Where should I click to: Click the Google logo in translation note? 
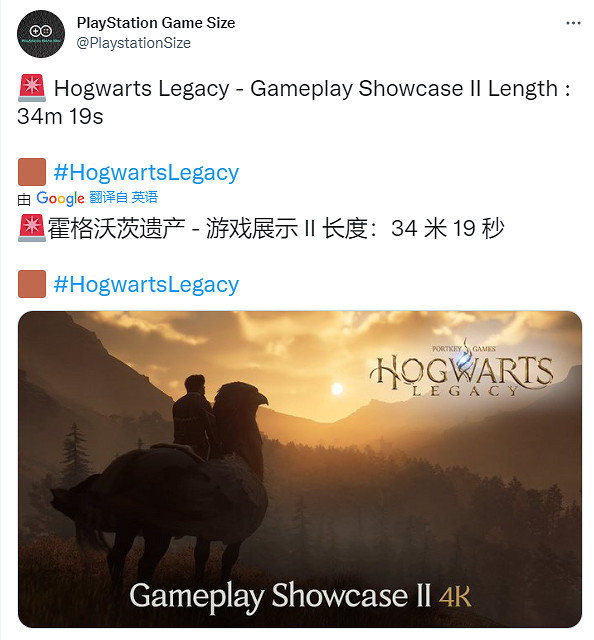[60, 198]
